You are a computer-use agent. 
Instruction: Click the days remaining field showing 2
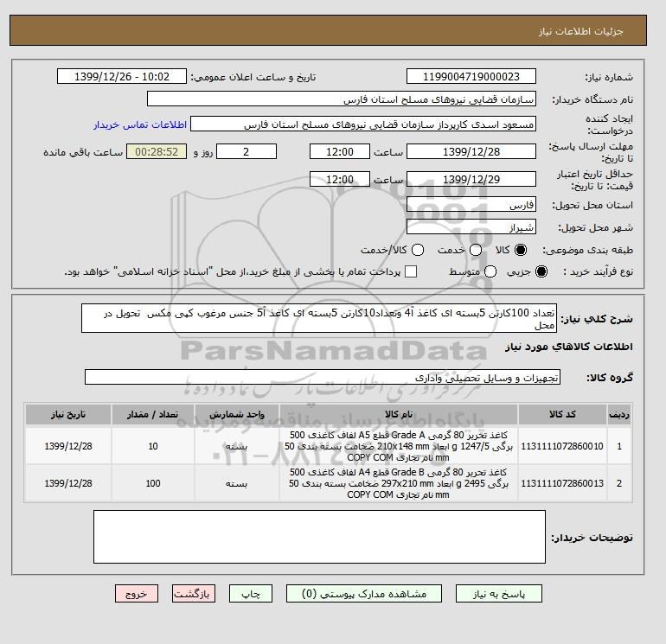[x=247, y=151]
